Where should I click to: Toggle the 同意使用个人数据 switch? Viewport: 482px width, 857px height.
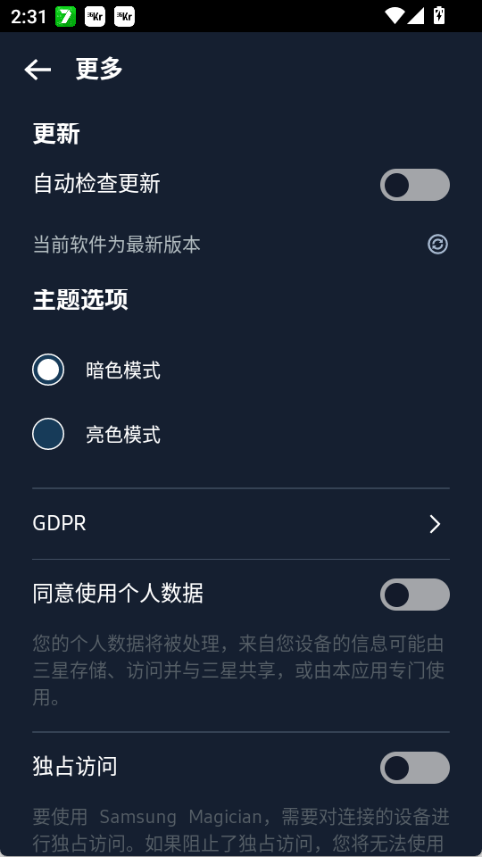tap(415, 595)
